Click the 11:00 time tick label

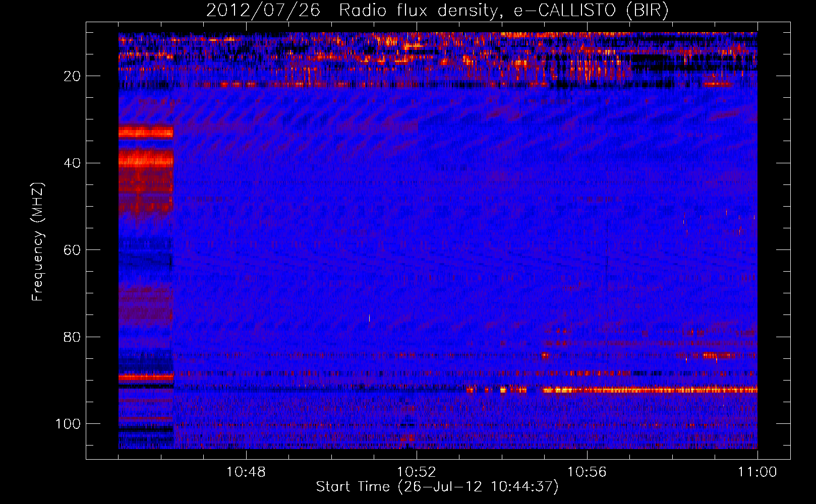click(x=757, y=472)
